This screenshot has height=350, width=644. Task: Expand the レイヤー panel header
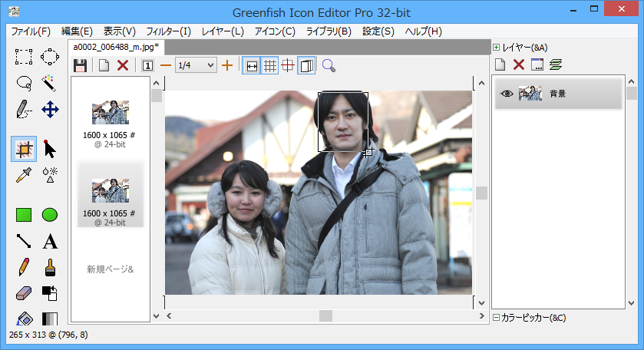[x=497, y=48]
